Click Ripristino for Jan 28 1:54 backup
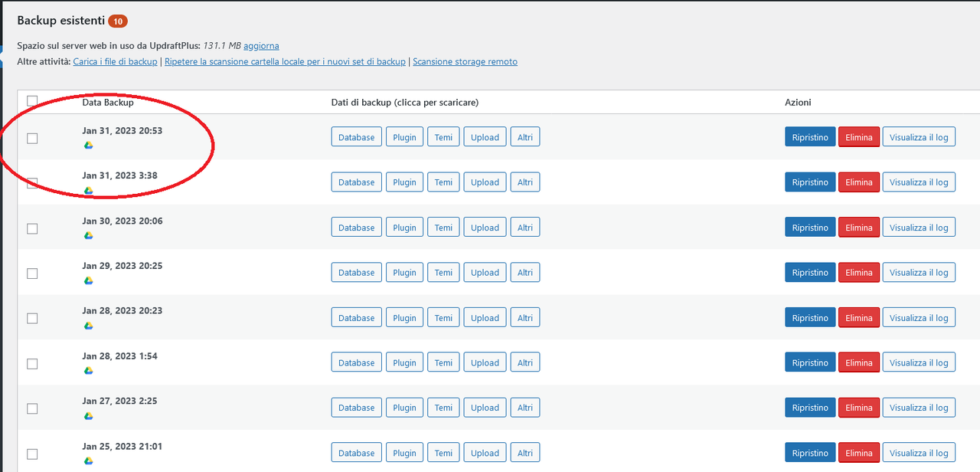 [x=810, y=363]
